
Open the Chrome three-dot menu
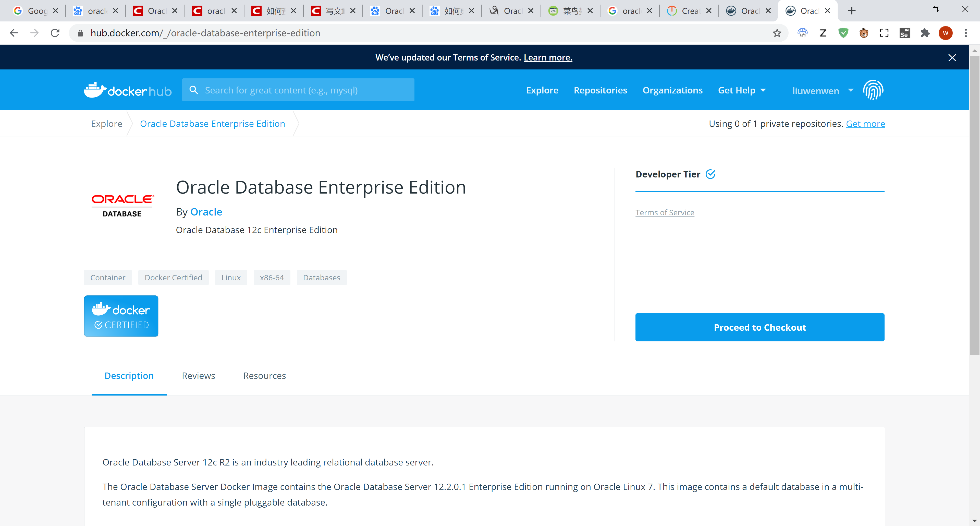965,33
